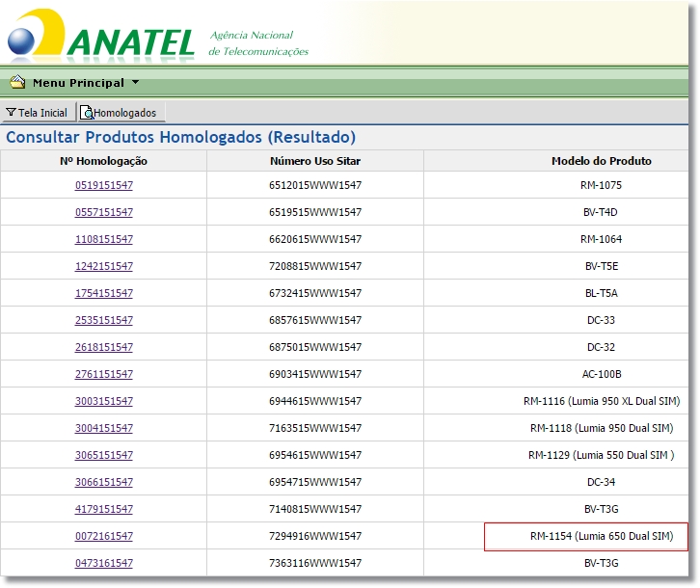The image size is (700, 588).
Task: Open homologation link 2535151547
Action: pos(104,320)
